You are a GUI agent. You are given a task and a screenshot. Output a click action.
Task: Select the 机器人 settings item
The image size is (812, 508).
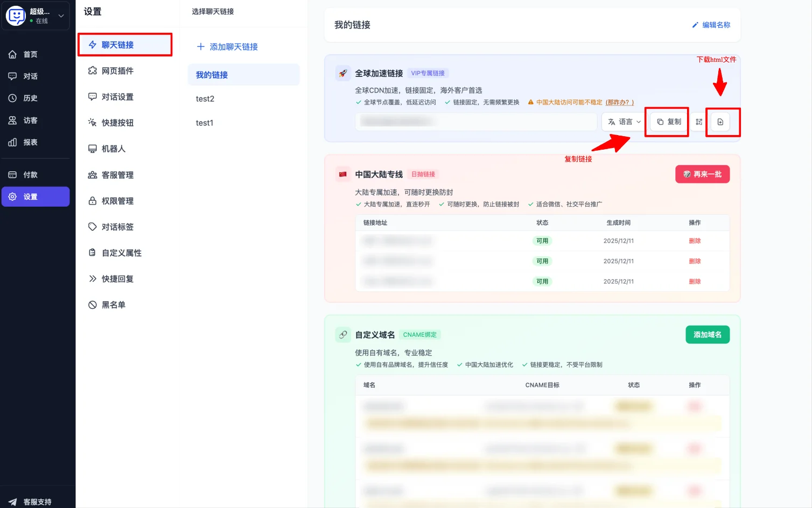(x=114, y=149)
